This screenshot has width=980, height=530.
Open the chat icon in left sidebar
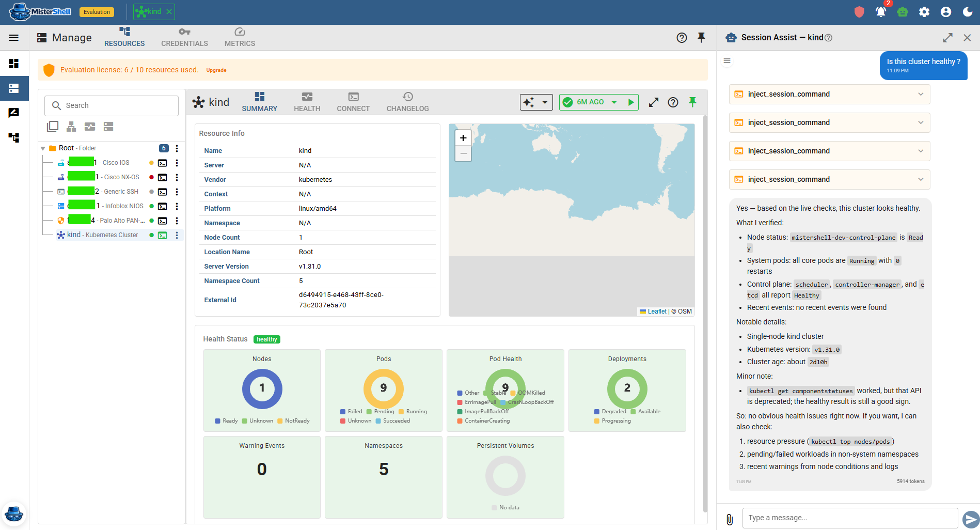[x=14, y=113]
